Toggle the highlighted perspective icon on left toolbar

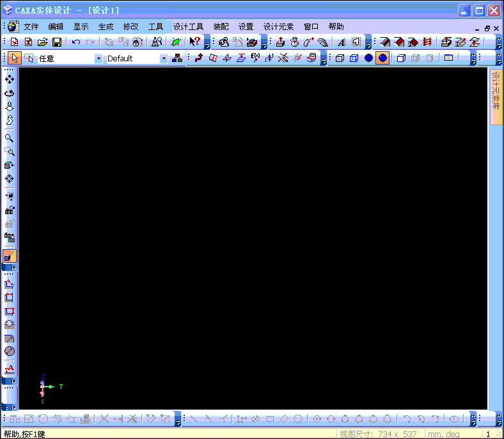(x=10, y=256)
